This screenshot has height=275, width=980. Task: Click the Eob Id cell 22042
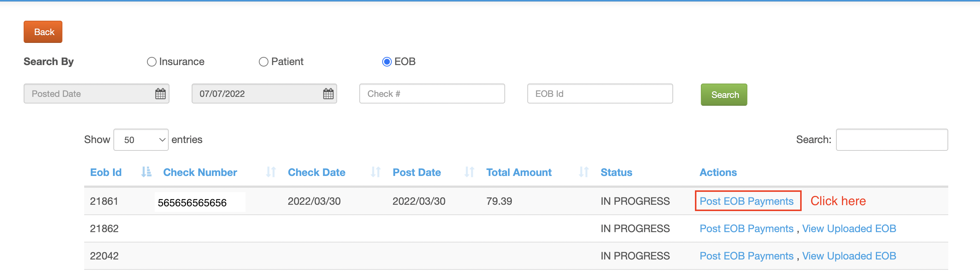[x=104, y=256]
